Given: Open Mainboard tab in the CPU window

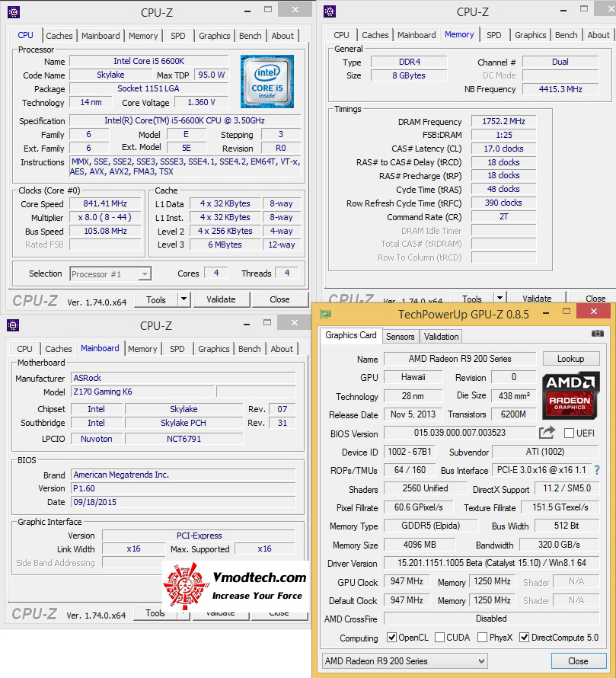Looking at the screenshot, I should pos(101,36).
